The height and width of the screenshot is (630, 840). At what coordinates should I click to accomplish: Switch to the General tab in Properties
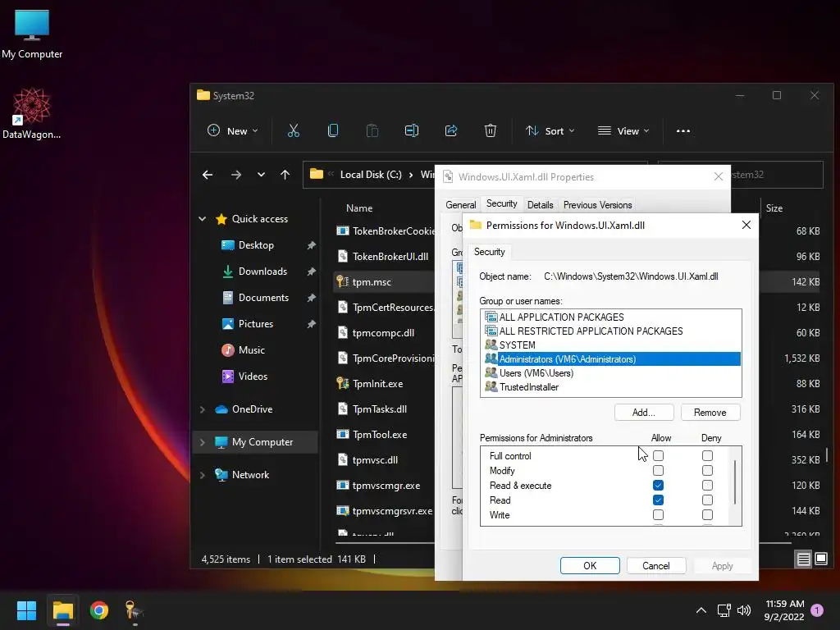[460, 204]
